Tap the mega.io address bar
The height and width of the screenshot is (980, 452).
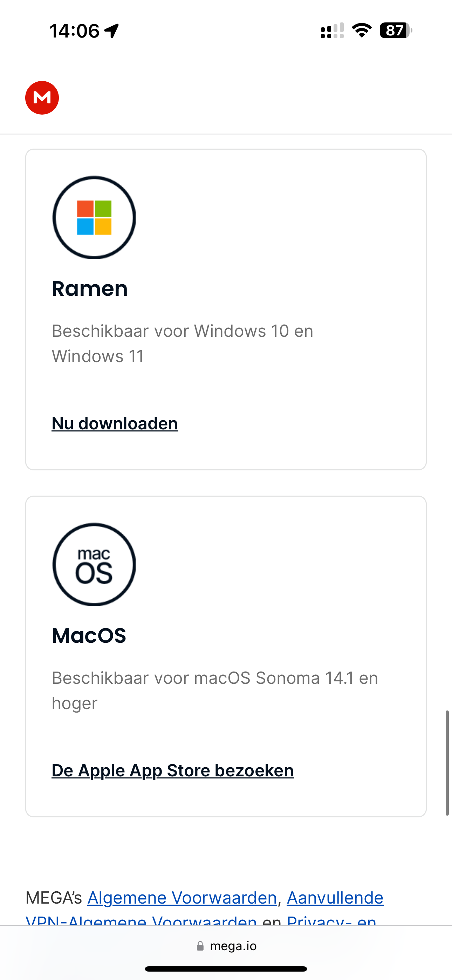point(226,946)
